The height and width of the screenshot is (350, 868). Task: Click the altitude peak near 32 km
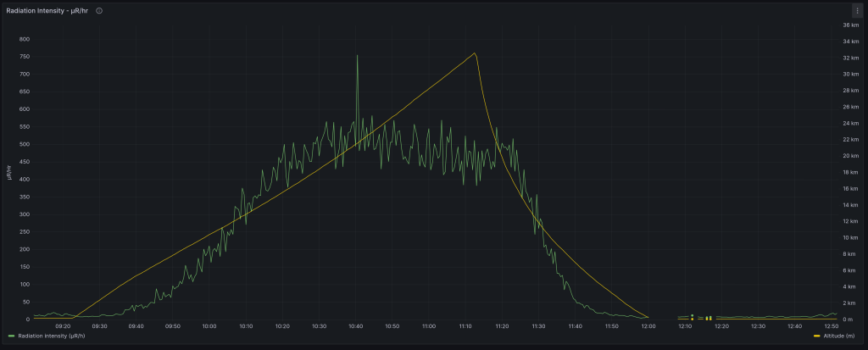point(475,53)
